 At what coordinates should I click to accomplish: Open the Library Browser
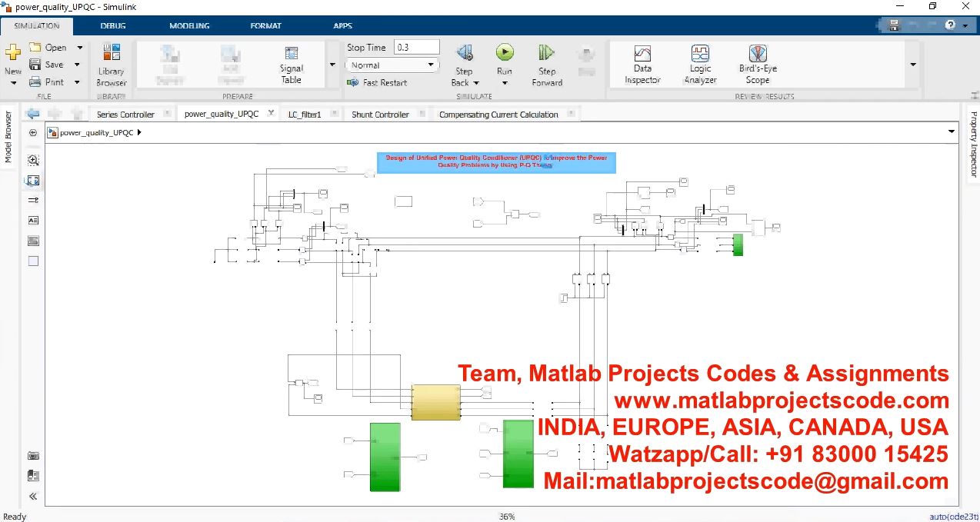pos(112,65)
